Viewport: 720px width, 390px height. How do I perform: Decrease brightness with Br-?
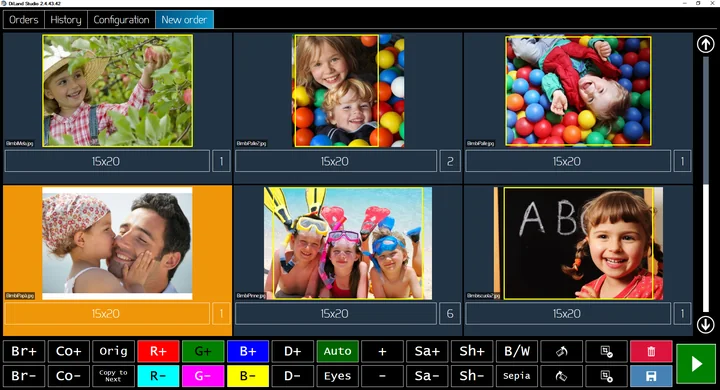24,376
